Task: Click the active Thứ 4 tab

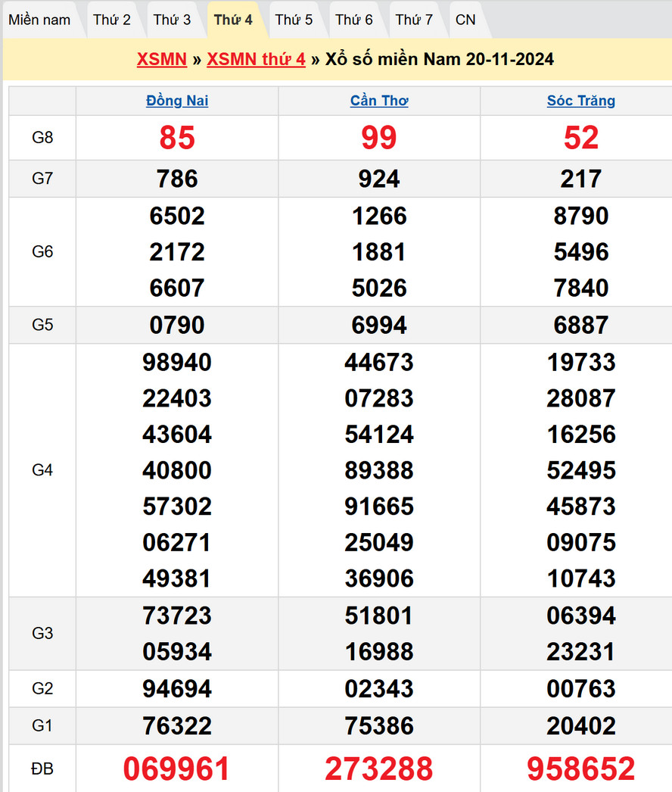Action: (x=233, y=20)
